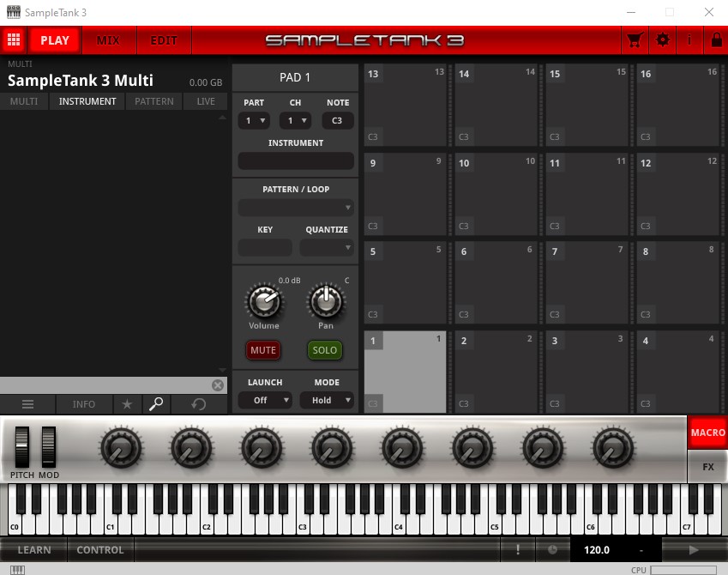728x575 pixels.
Task: Clear the search field with X icon
Action: click(217, 385)
